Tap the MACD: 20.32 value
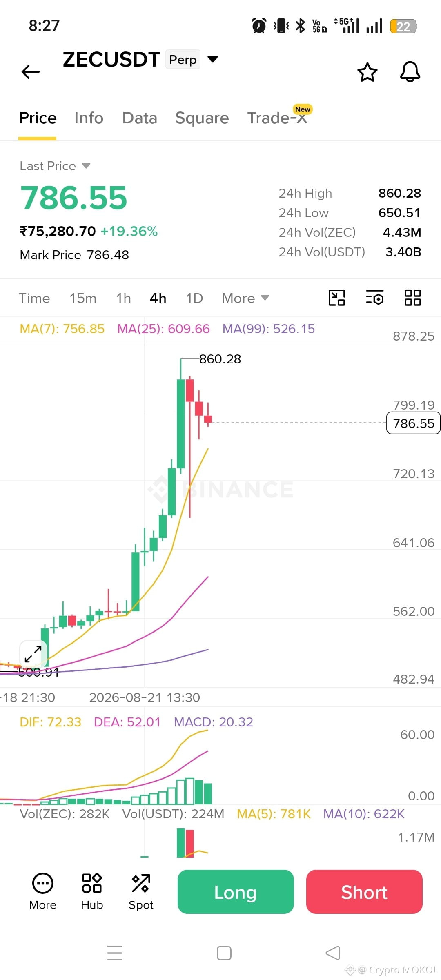441x980 pixels. [214, 722]
